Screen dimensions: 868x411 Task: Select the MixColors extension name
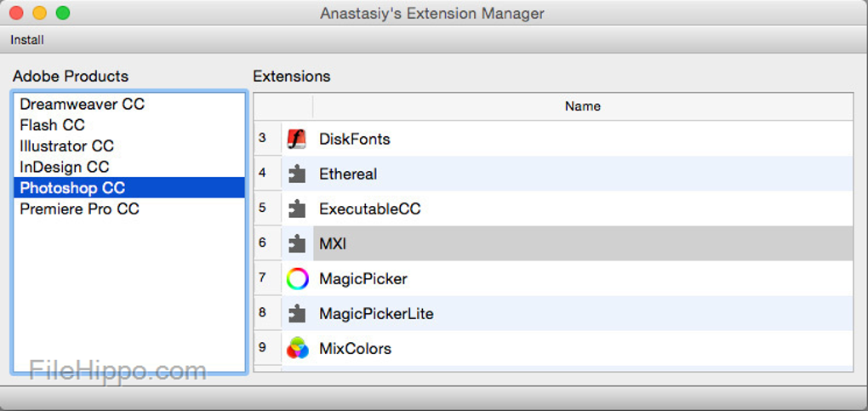[x=356, y=348]
